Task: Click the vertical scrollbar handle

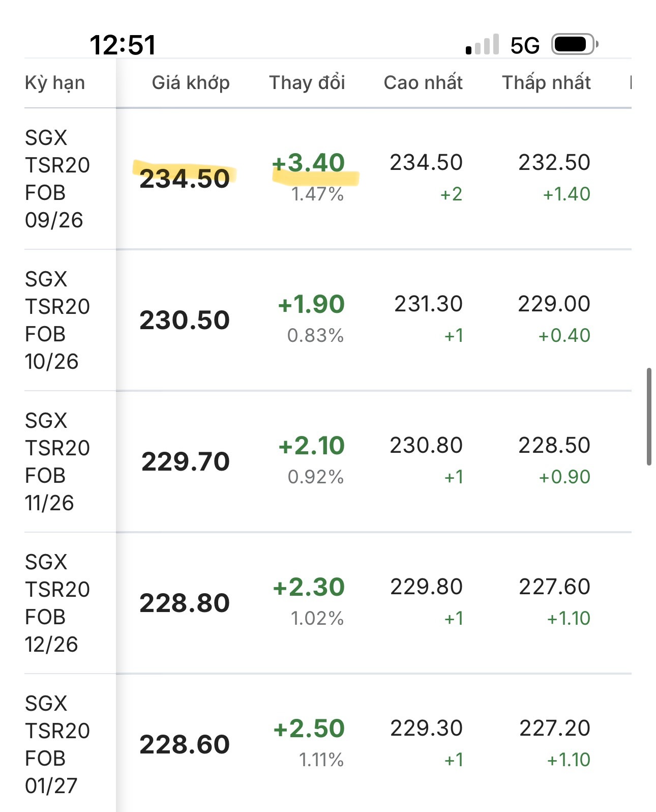Action: click(649, 417)
